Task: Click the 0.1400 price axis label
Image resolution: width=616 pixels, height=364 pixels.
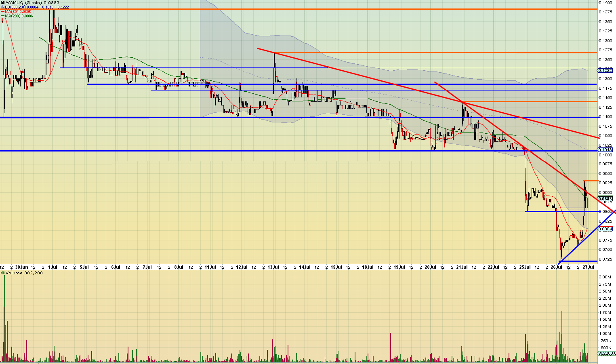Action: point(605,2)
